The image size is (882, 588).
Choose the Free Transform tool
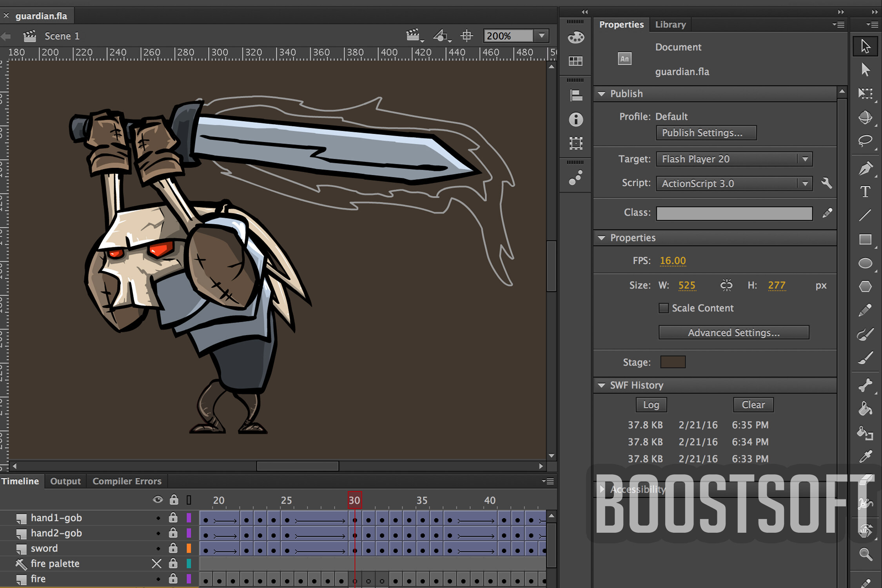[x=865, y=93]
